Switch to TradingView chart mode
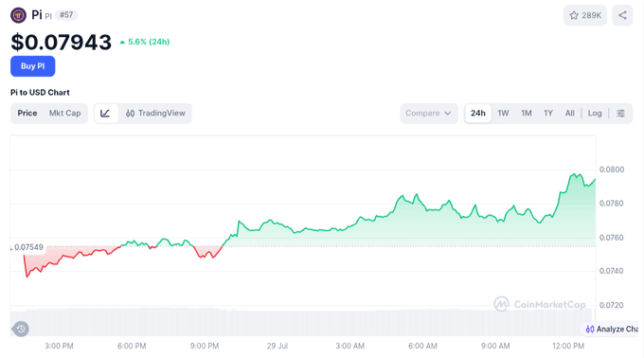The height and width of the screenshot is (358, 644). point(155,114)
